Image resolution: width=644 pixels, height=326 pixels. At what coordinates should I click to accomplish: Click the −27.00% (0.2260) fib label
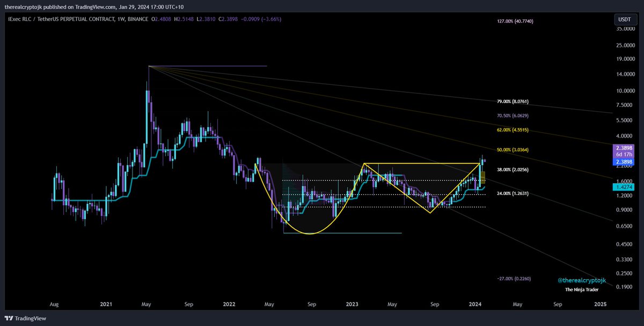pyautogui.click(x=515, y=279)
